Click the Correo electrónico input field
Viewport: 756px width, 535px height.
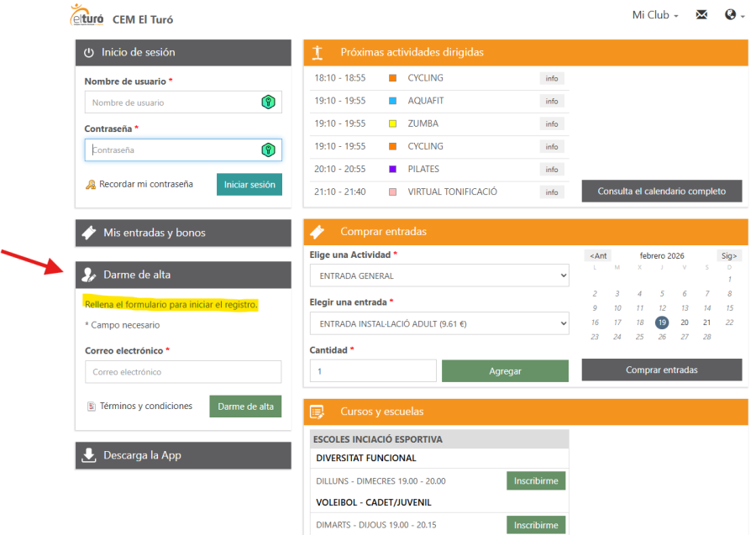(183, 372)
